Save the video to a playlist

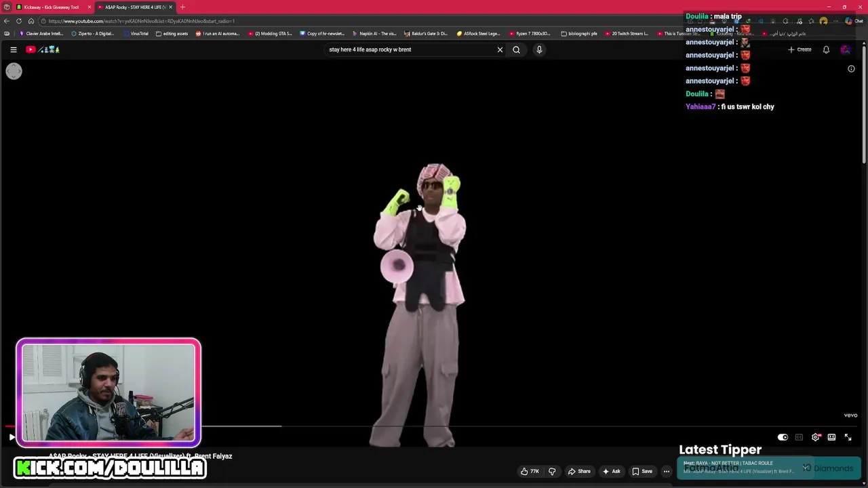(642, 471)
